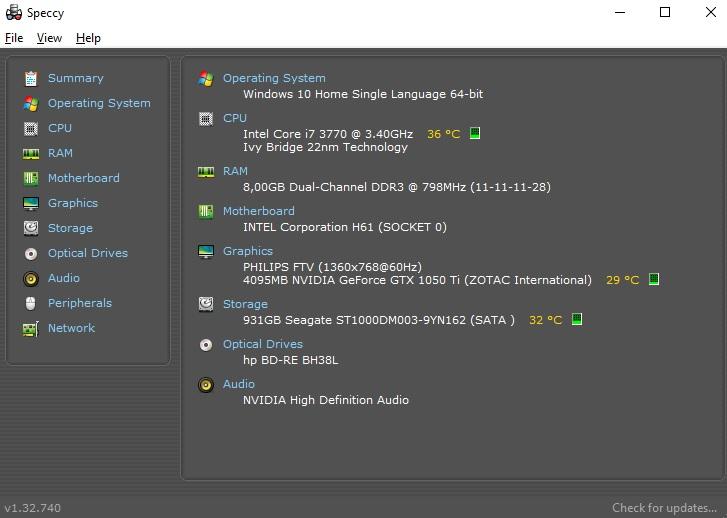727x518 pixels.
Task: Click the RAM memory stick sidebar icon
Action: [31, 153]
